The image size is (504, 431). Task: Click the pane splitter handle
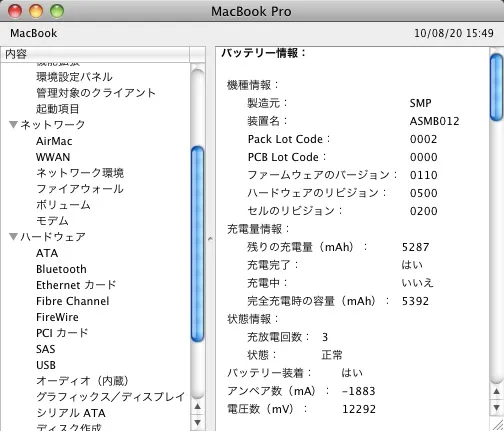pos(210,239)
